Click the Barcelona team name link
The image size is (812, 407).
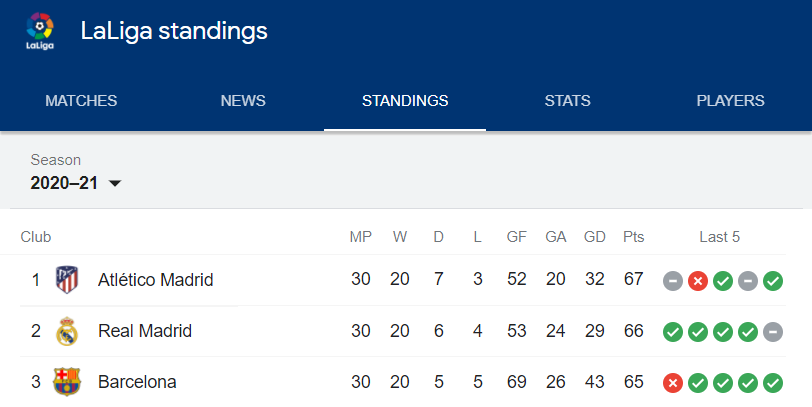137,382
